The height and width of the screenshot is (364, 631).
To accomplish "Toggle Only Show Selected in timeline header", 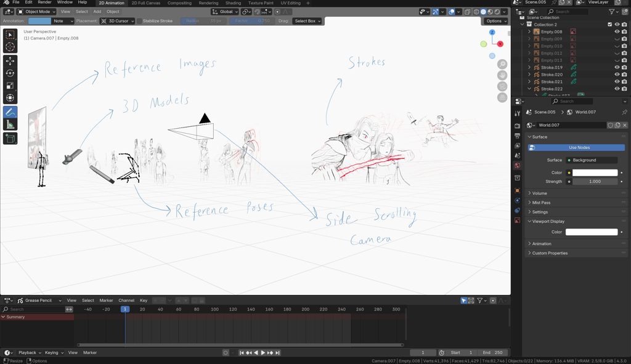I will [463, 301].
